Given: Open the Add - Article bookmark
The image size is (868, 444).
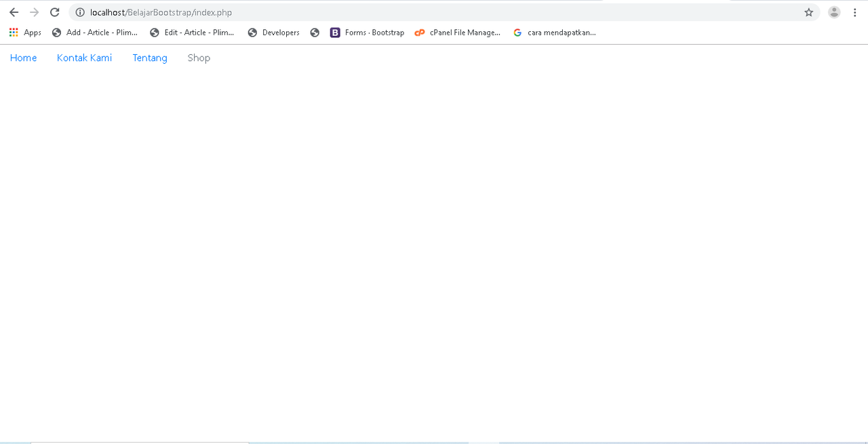Looking at the screenshot, I should click(95, 33).
